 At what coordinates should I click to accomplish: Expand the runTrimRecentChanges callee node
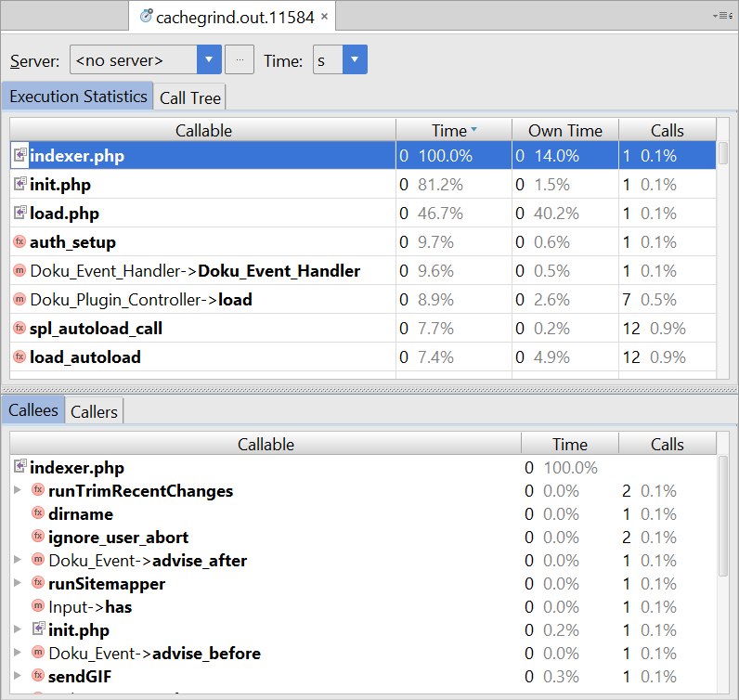tap(18, 490)
